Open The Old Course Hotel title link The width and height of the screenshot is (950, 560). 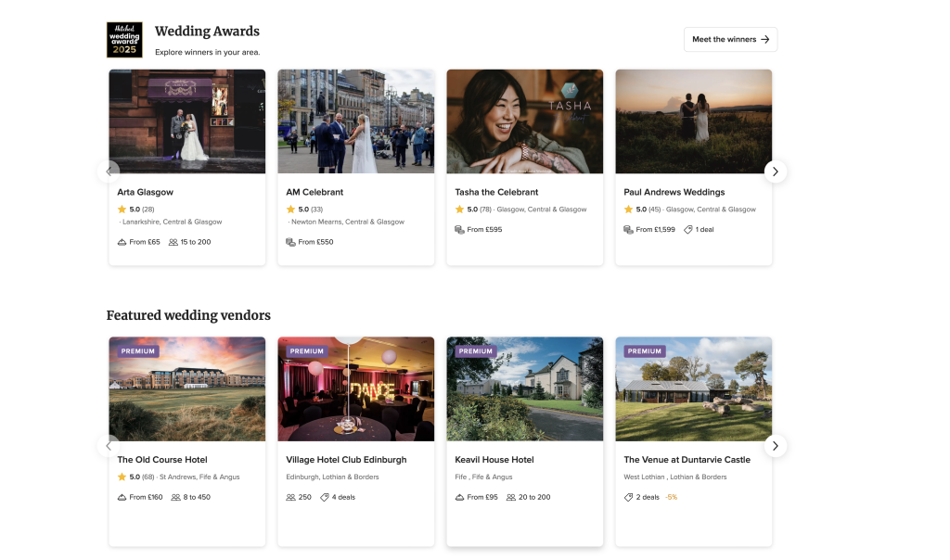click(161, 460)
